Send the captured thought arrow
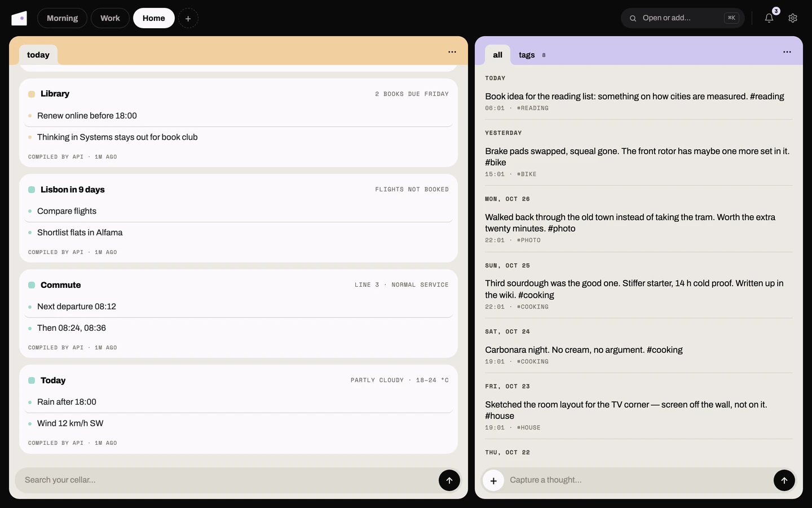 pos(784,480)
